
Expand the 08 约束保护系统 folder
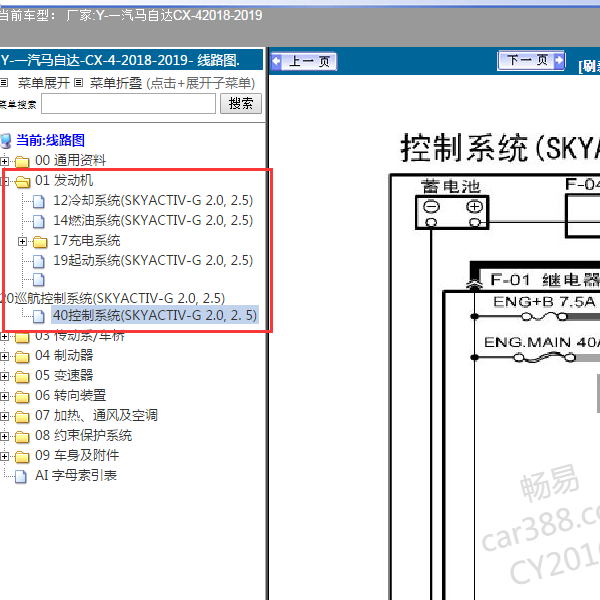click(x=5, y=436)
